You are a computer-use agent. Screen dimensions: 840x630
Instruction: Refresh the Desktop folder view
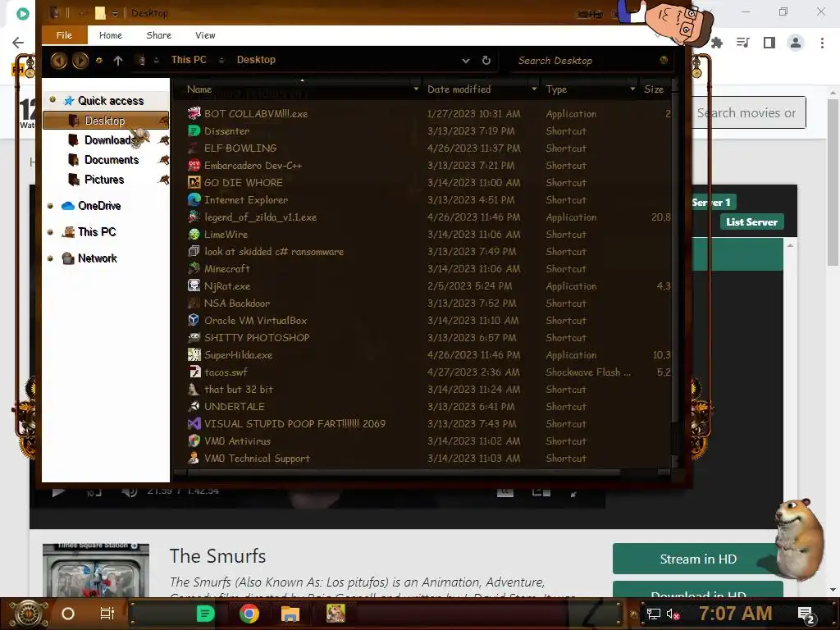(x=486, y=61)
